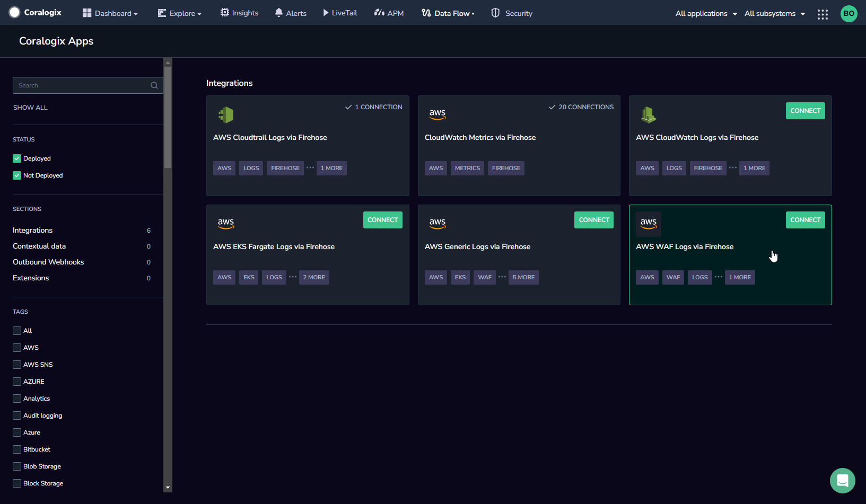Expand 1 MORE tags on WAF Logs card
The image size is (866, 504).
(x=740, y=277)
